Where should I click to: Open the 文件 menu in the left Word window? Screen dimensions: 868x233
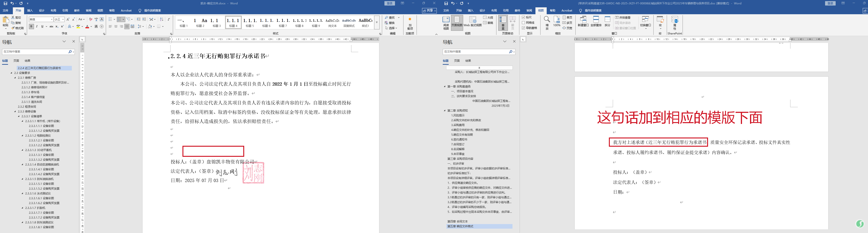click(x=6, y=11)
